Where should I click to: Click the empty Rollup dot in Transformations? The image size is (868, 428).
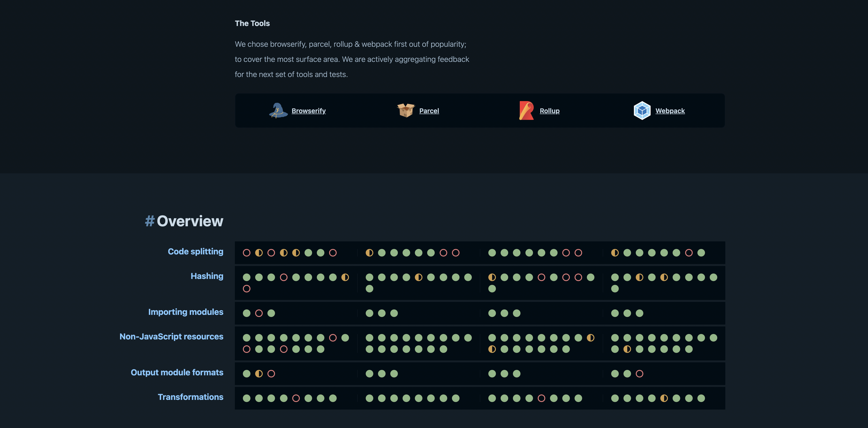pyautogui.click(x=541, y=398)
